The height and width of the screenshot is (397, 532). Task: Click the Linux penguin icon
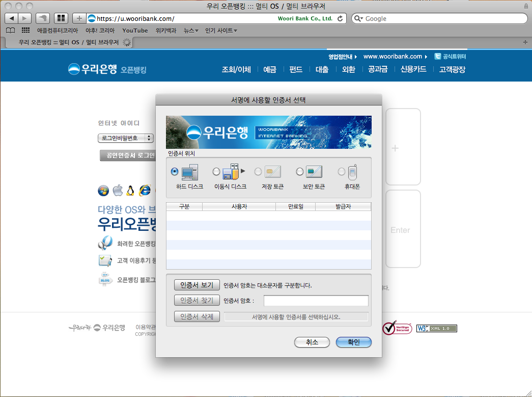tap(130, 191)
